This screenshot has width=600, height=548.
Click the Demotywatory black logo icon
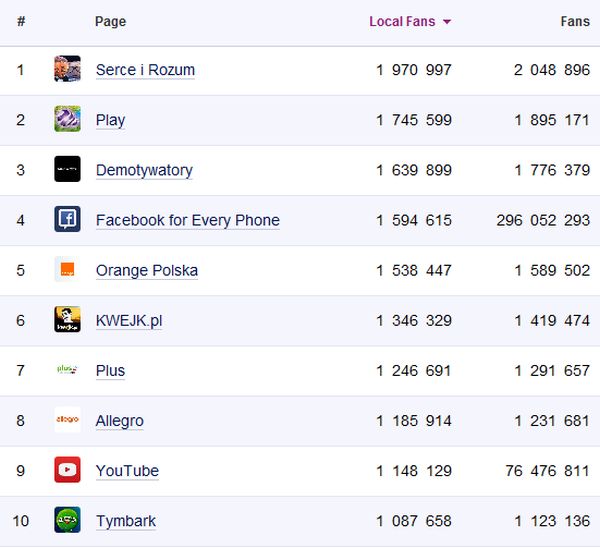tap(67, 169)
